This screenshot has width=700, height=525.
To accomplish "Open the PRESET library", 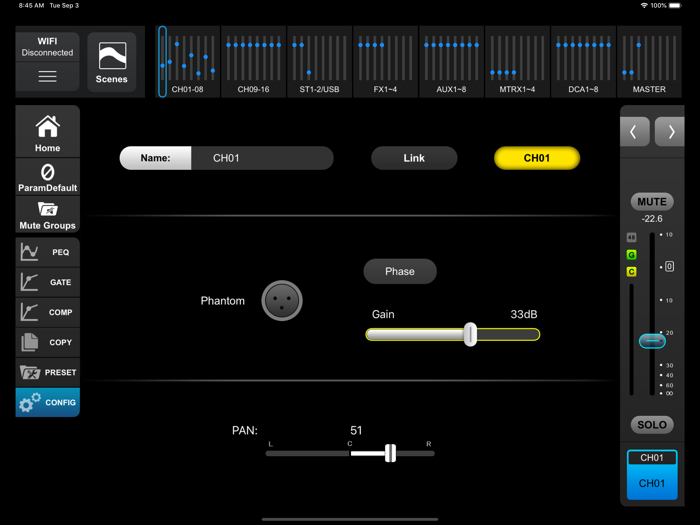I will click(x=47, y=372).
